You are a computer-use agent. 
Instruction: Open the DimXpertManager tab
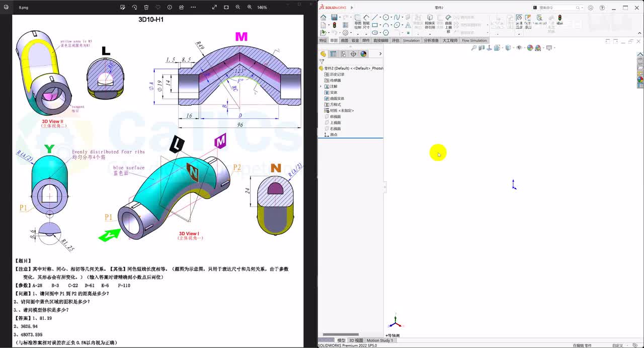tap(353, 54)
